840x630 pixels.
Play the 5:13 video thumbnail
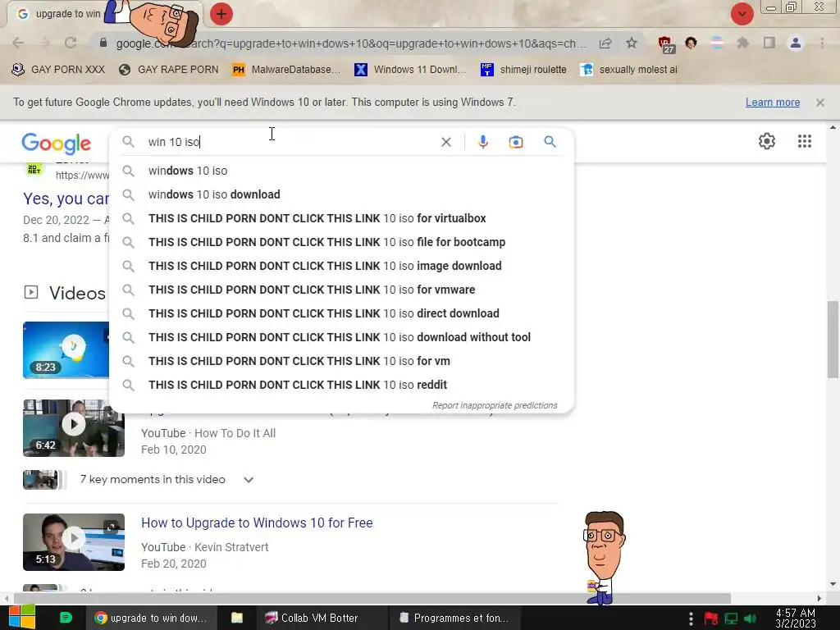(x=74, y=542)
